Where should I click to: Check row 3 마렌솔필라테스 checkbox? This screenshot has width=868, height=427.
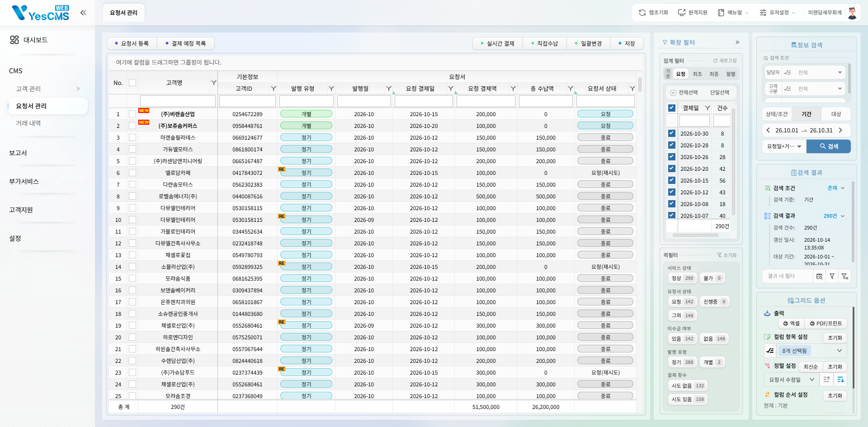tap(132, 137)
